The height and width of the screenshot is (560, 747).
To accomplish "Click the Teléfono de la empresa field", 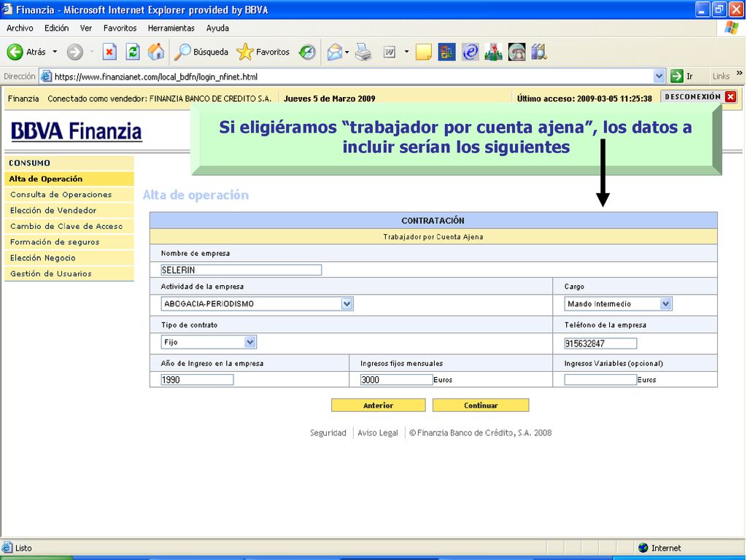I will 601,343.
